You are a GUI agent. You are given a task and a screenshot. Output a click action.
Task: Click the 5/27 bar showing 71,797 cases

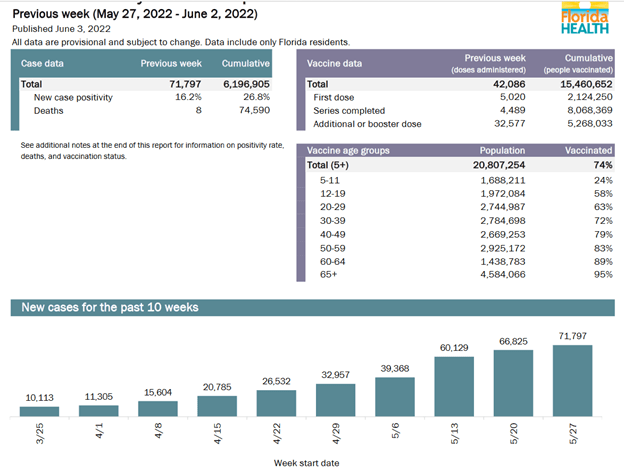coord(571,380)
